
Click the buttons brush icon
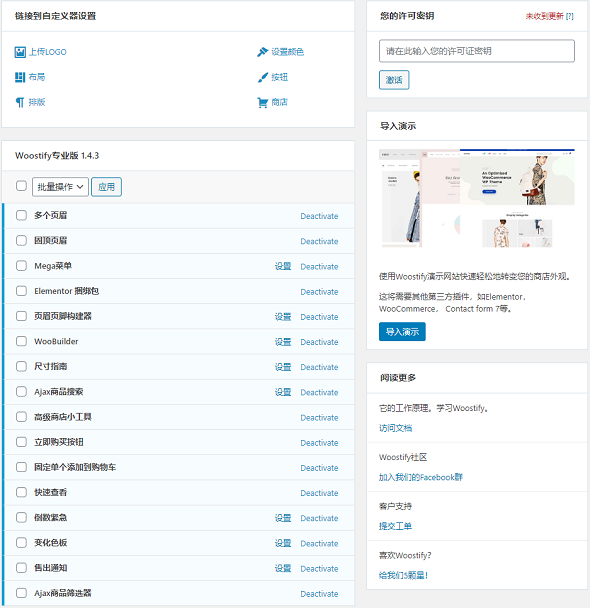pyautogui.click(x=262, y=77)
